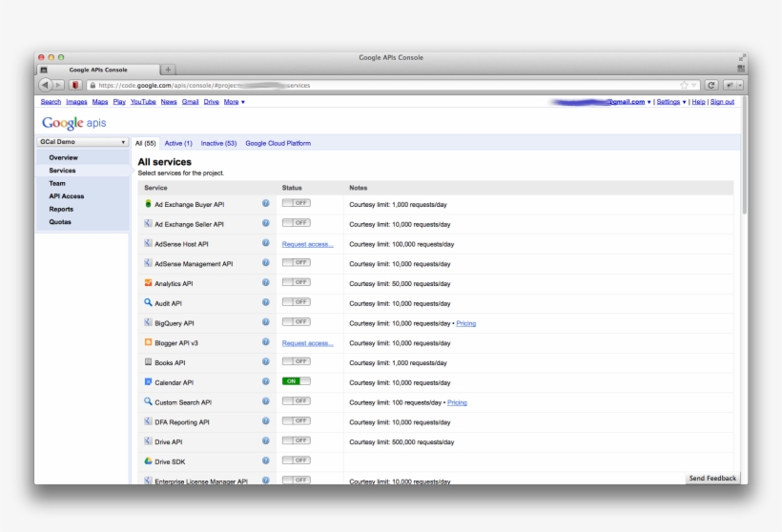
Task: Open a new tab with plus button
Action: tap(168, 70)
